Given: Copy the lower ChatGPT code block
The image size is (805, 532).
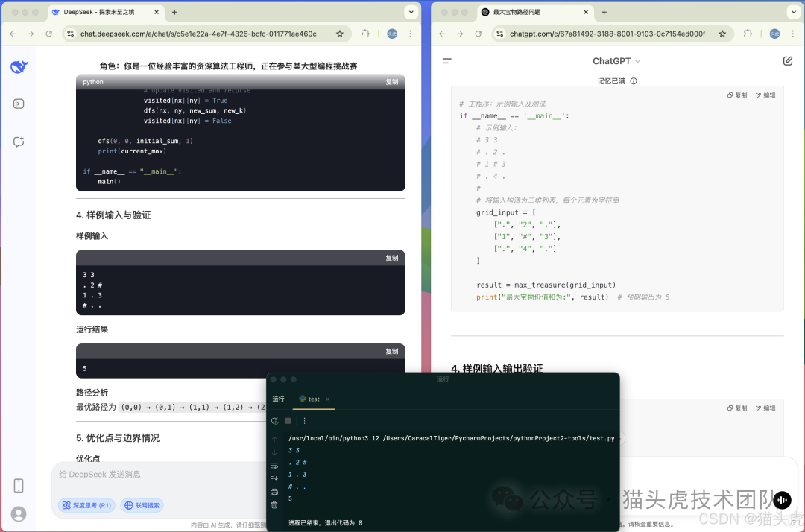Looking at the screenshot, I should pos(737,408).
